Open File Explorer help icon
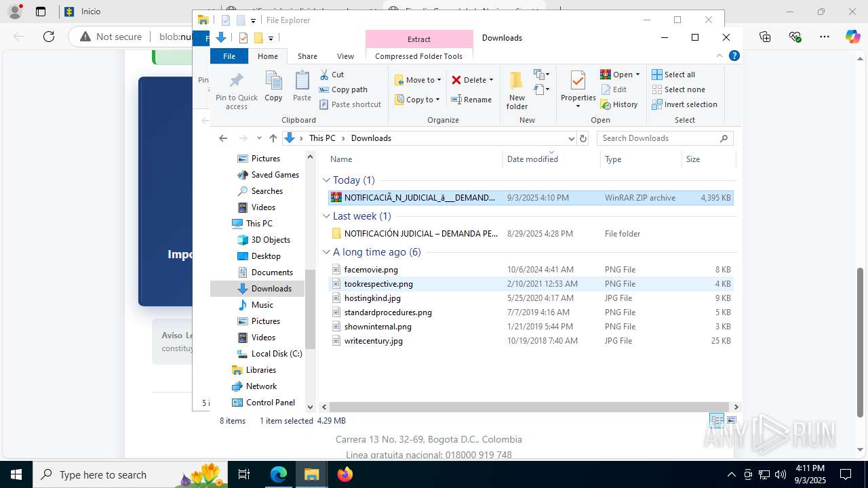The width and height of the screenshot is (868, 488). tap(734, 56)
